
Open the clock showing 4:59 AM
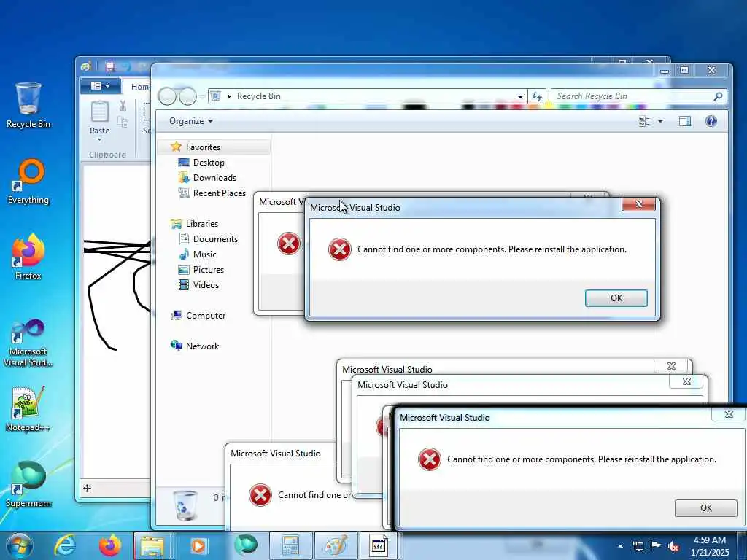pyautogui.click(x=710, y=546)
